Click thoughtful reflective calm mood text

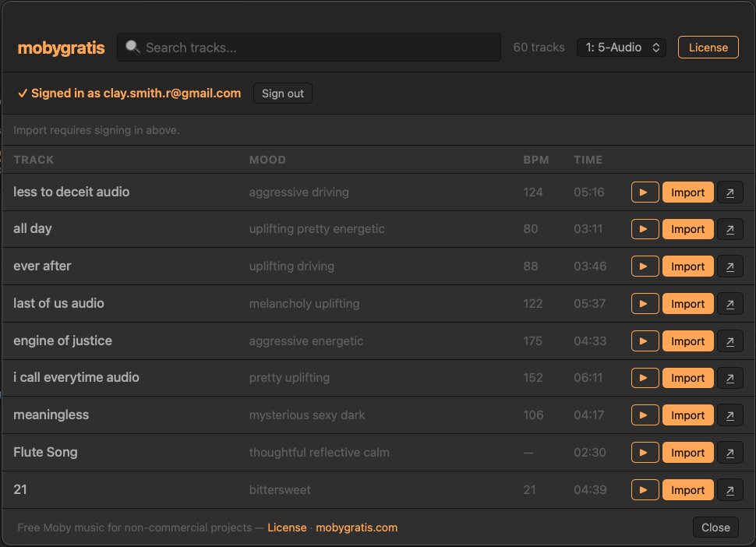pyautogui.click(x=320, y=453)
